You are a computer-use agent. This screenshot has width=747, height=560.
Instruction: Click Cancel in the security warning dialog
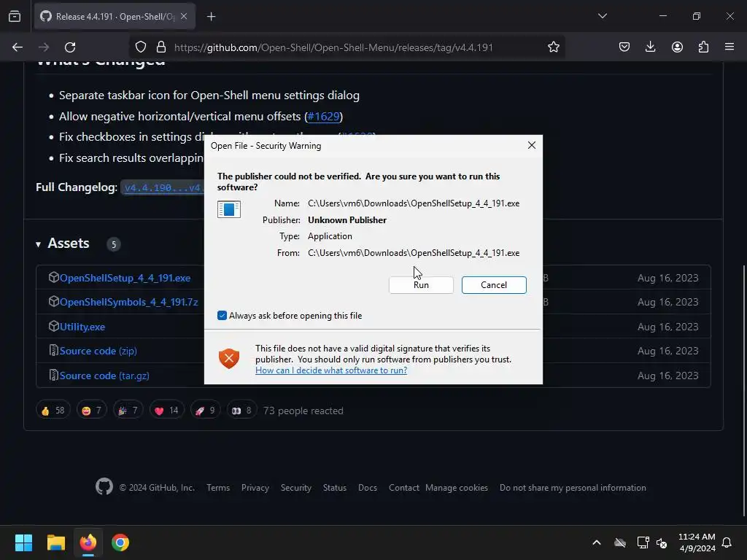(494, 285)
